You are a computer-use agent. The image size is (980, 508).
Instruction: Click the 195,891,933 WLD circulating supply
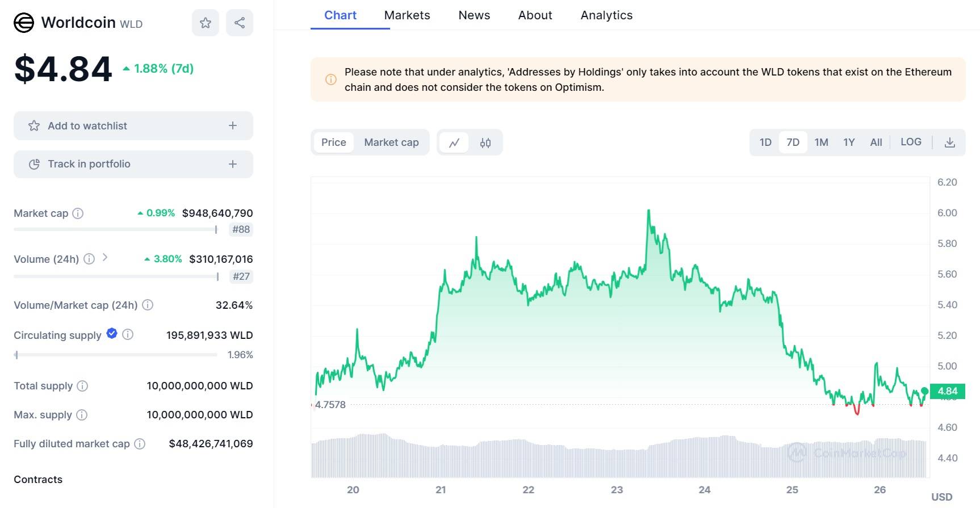(210, 335)
